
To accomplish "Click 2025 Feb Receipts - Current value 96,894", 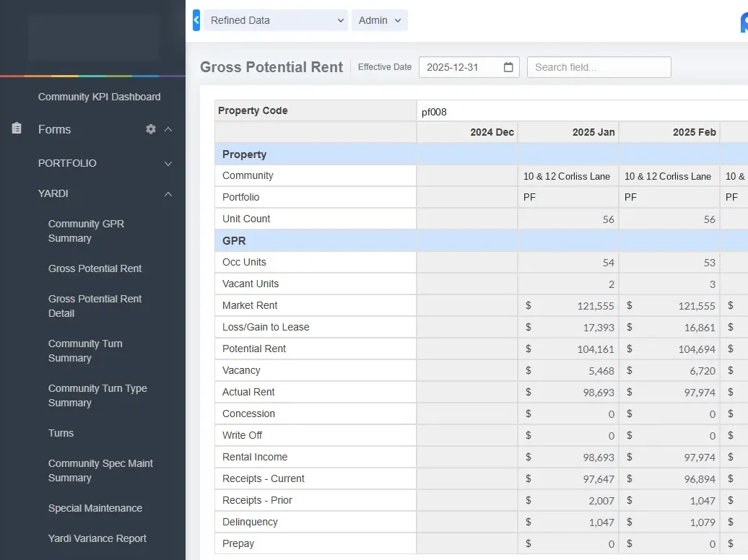I will pos(700,479).
